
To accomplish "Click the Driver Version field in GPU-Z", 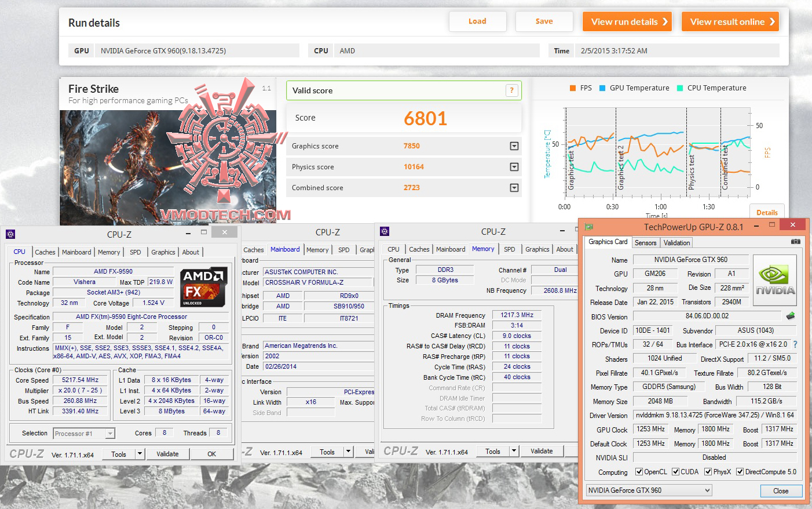I will (x=715, y=415).
